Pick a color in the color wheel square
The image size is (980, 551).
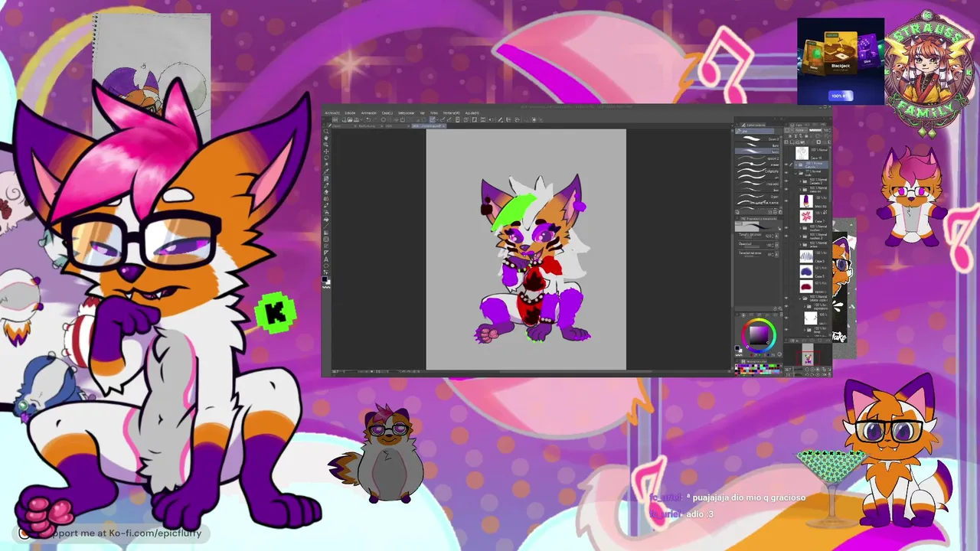point(758,334)
